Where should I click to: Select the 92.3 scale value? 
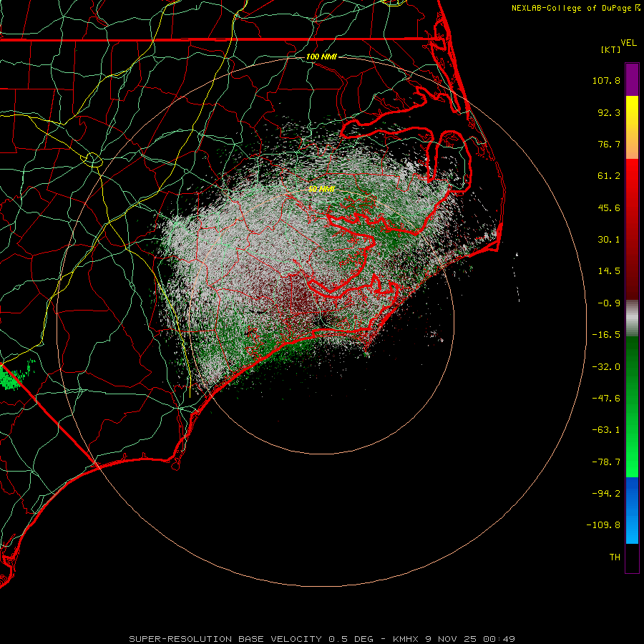tap(609, 112)
